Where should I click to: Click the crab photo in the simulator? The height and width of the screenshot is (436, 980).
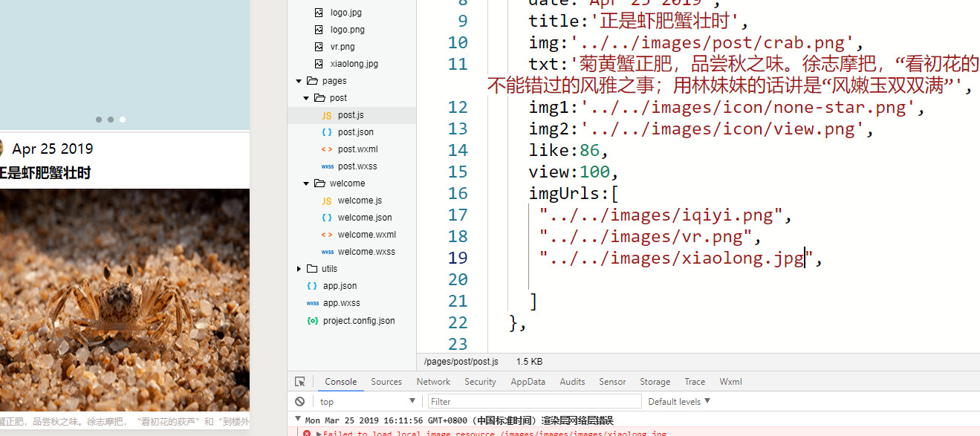point(125,299)
